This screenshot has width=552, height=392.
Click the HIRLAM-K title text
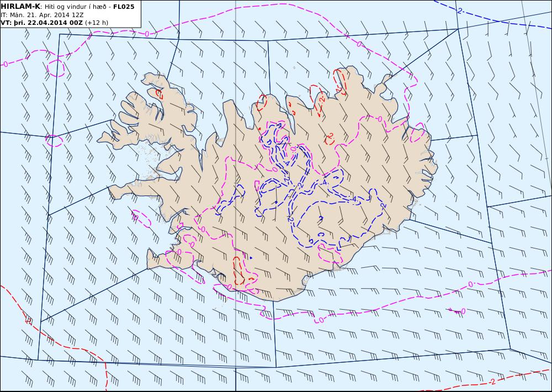(x=20, y=7)
